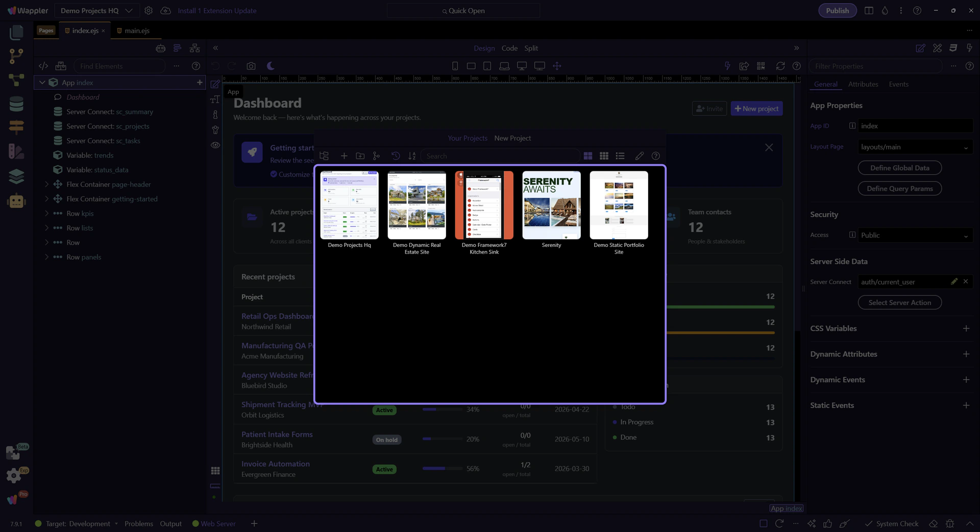Take a screenshot with the camera icon
Viewport: 980px width, 532px height.
click(251, 66)
